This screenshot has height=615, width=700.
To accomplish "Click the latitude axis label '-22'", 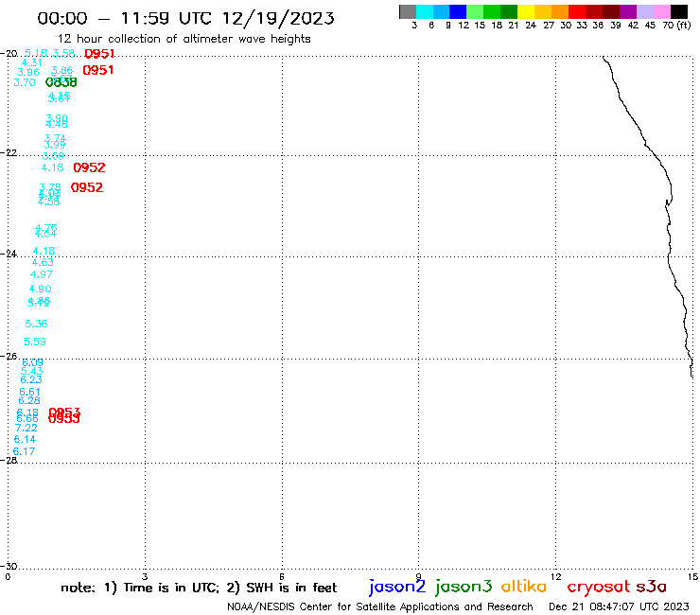I will click(x=9, y=152).
